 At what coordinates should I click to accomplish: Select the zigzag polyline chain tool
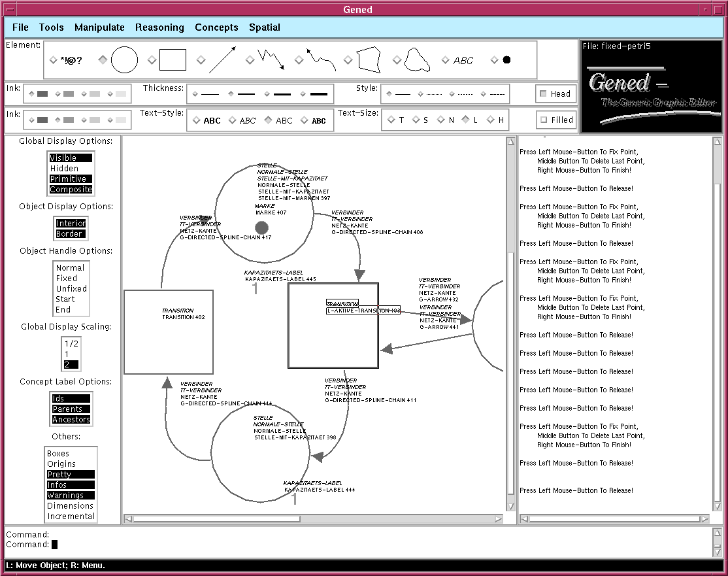click(271, 59)
